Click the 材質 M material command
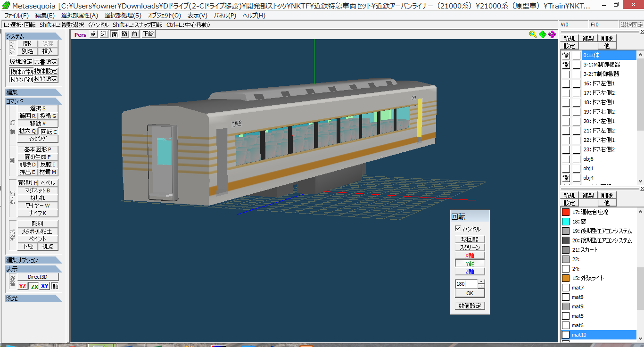 pos(48,172)
